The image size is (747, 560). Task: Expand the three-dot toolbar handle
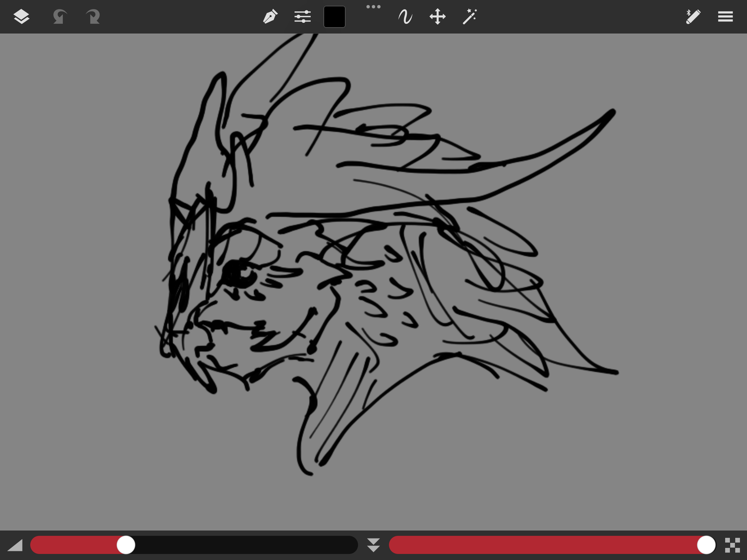[373, 6]
